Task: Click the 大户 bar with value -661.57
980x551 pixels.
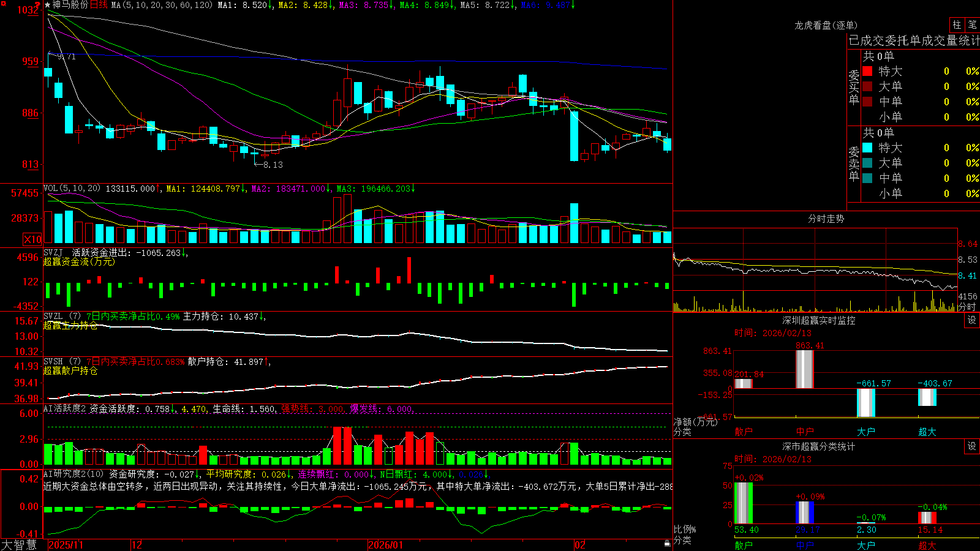Action: coord(865,403)
